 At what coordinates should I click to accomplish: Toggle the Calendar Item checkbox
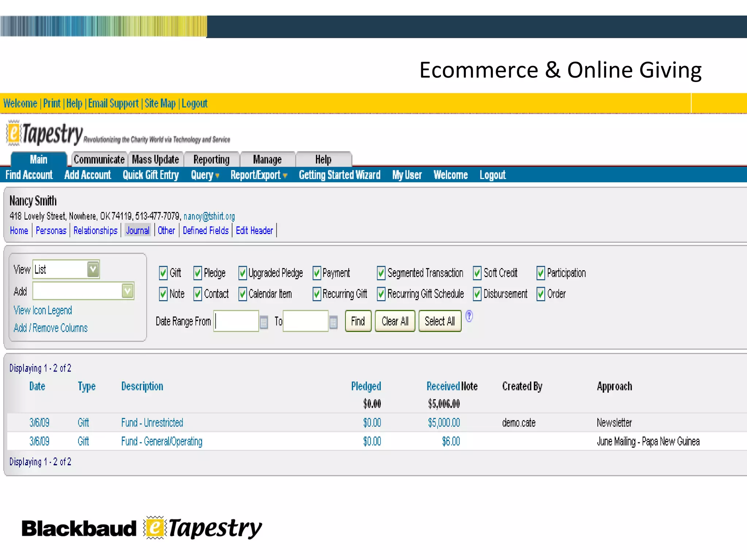[242, 294]
